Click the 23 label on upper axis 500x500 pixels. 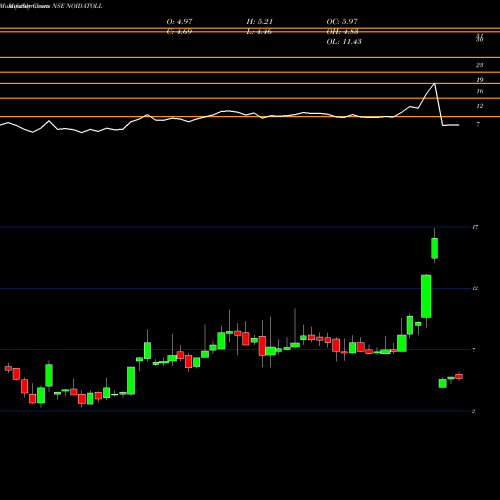(x=479, y=65)
